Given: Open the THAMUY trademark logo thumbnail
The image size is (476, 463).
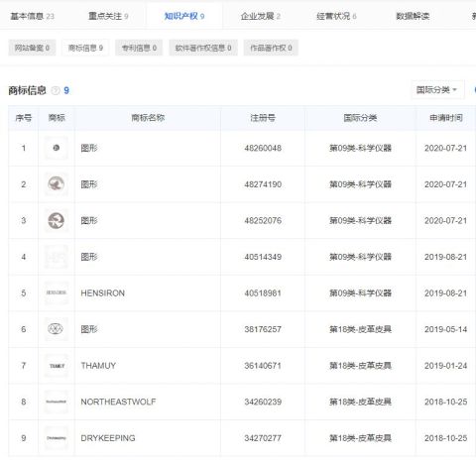Looking at the screenshot, I should click(x=57, y=366).
